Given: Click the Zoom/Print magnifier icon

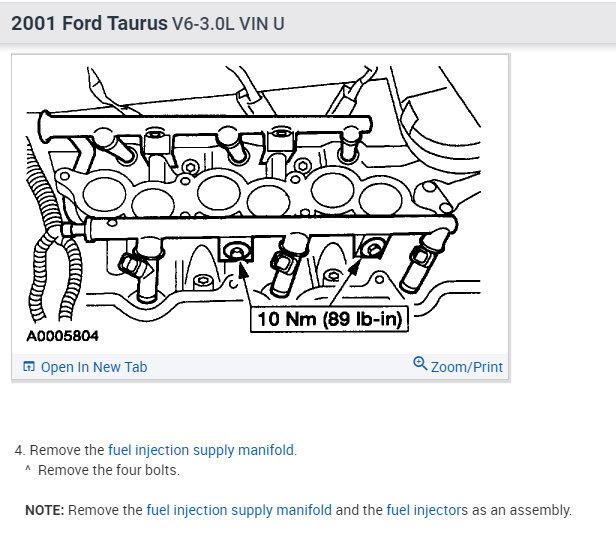Looking at the screenshot, I should click(420, 364).
